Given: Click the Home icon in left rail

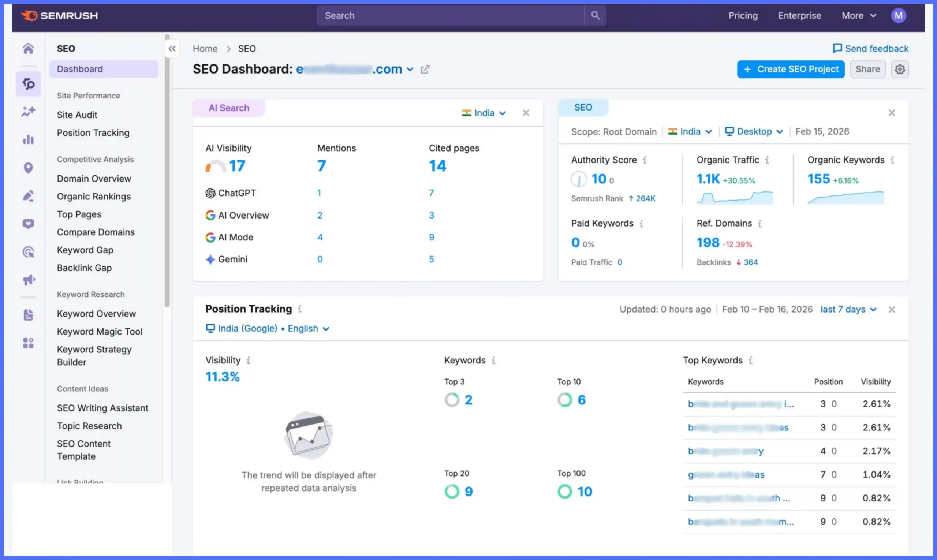Looking at the screenshot, I should [x=28, y=48].
